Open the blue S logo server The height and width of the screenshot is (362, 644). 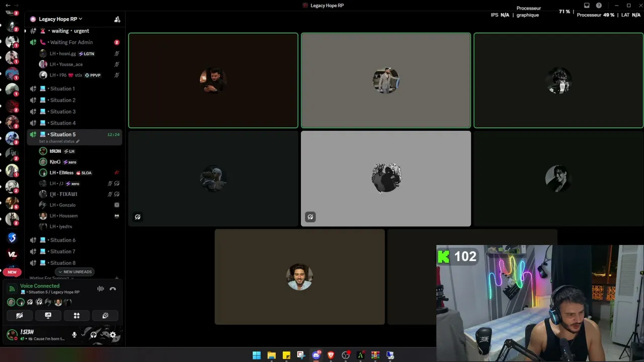[x=13, y=238]
